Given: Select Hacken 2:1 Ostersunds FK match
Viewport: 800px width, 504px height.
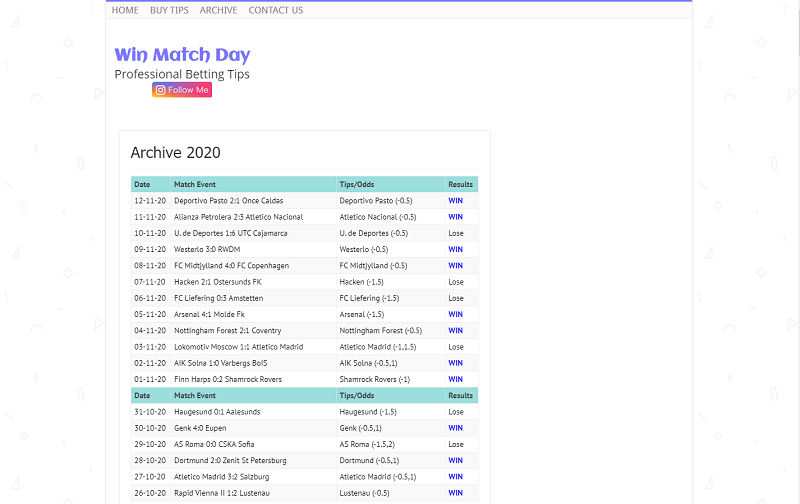Looking at the screenshot, I should [x=218, y=282].
